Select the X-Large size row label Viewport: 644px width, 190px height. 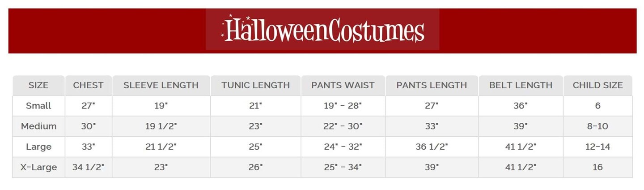(38, 167)
